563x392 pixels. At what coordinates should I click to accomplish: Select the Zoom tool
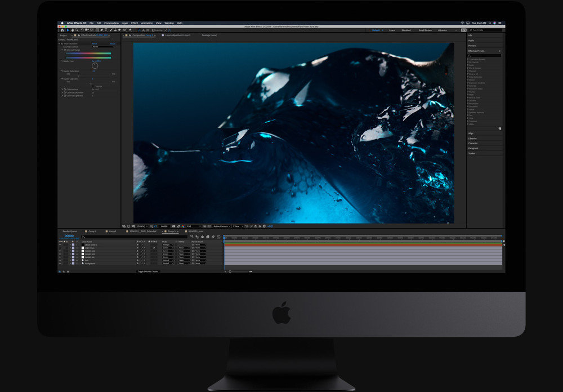coord(77,30)
